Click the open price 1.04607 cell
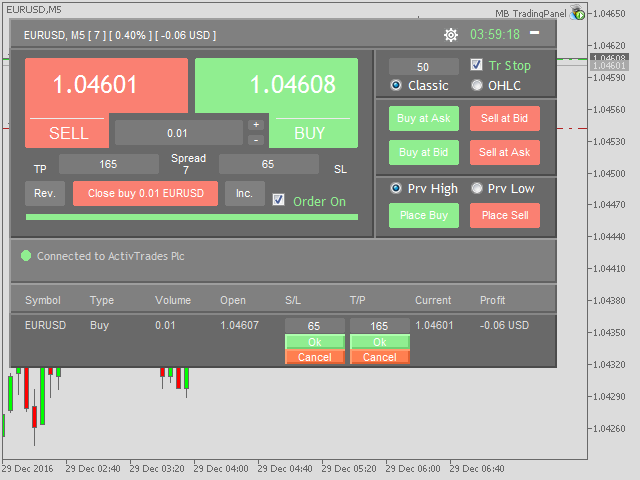This screenshot has height=480, width=640. (x=240, y=325)
